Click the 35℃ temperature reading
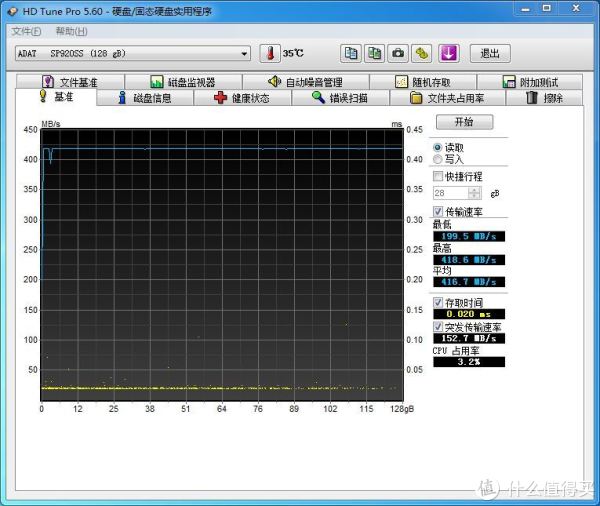This screenshot has width=600, height=506. (293, 53)
